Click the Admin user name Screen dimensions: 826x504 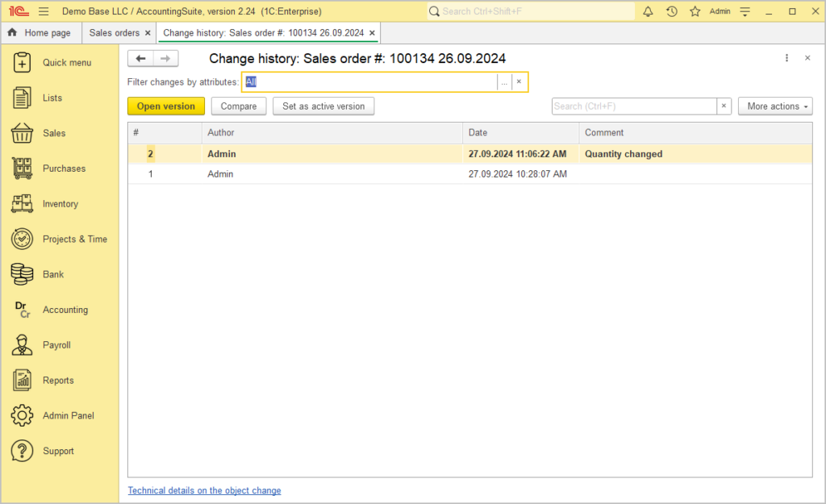(720, 11)
